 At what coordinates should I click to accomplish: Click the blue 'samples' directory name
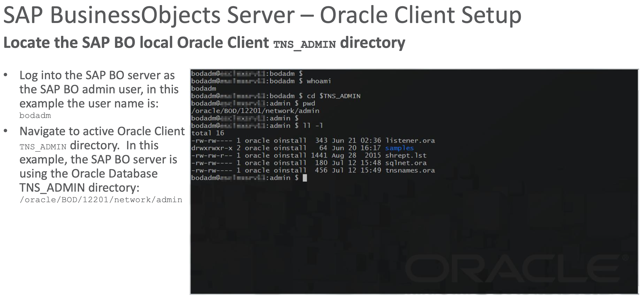coord(399,148)
